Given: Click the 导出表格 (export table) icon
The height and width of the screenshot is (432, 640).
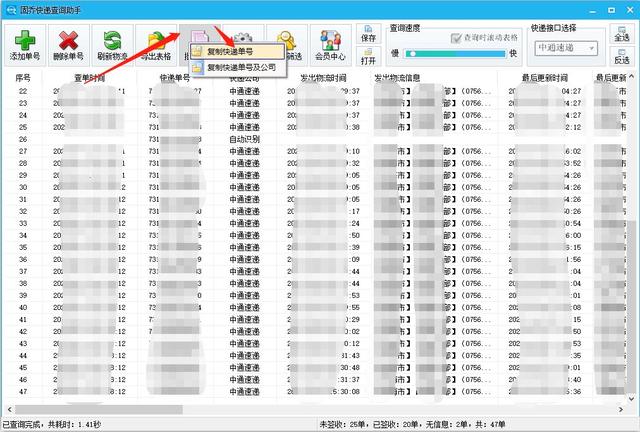Looking at the screenshot, I should (x=157, y=46).
